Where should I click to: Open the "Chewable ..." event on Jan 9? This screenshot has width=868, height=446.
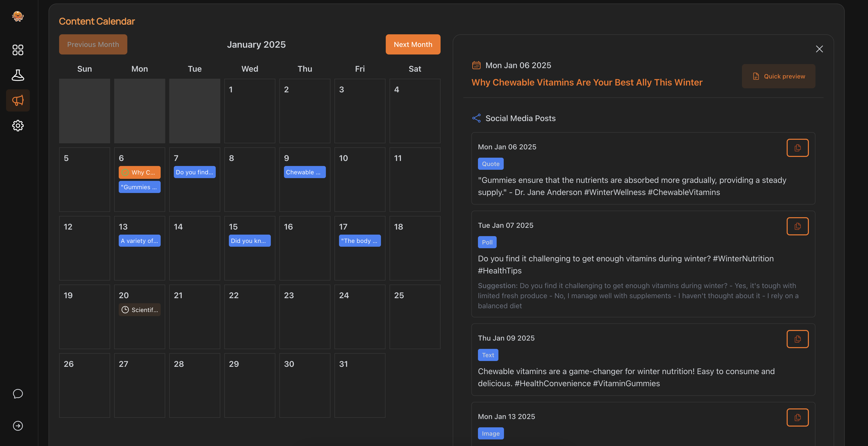(304, 172)
